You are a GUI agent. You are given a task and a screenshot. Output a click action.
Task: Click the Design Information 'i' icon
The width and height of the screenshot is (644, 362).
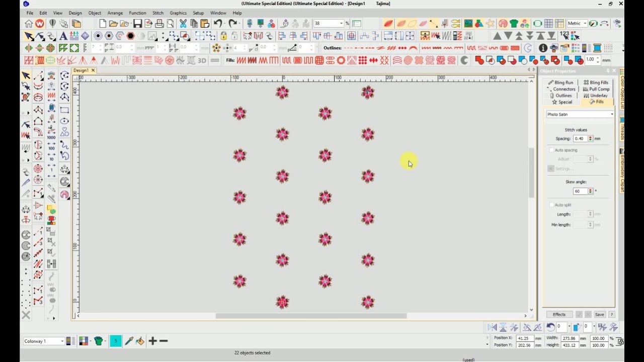pyautogui.click(x=543, y=48)
